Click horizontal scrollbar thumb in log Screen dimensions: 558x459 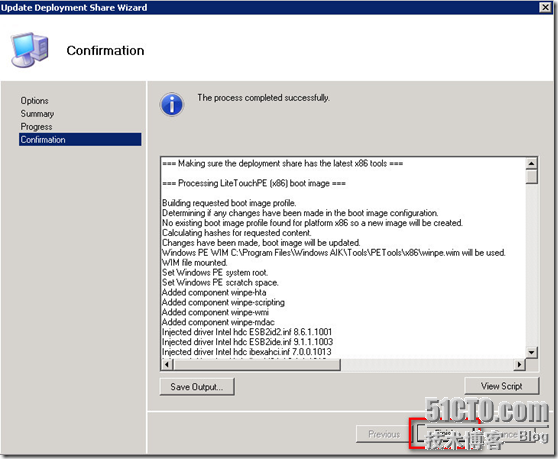pyautogui.click(x=257, y=364)
